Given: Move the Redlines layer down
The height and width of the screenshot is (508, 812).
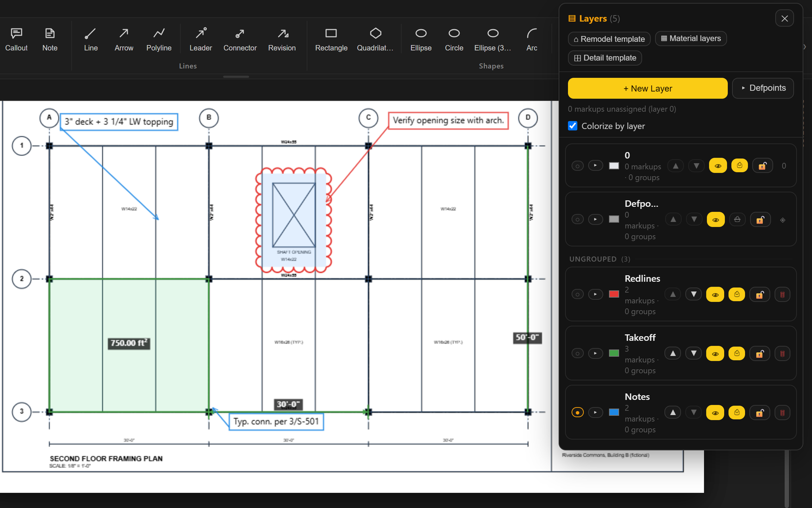Looking at the screenshot, I should [694, 295].
